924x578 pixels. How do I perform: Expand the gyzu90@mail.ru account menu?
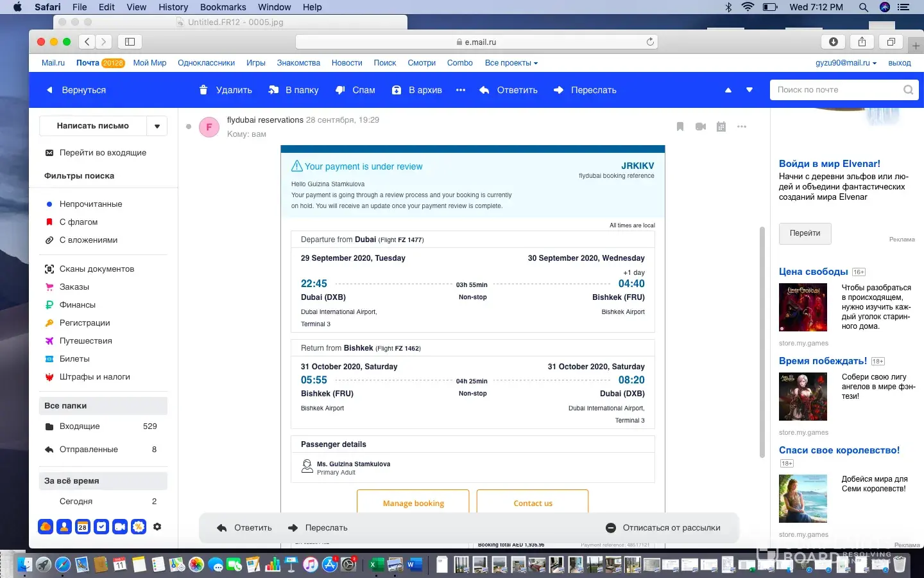[x=846, y=63]
